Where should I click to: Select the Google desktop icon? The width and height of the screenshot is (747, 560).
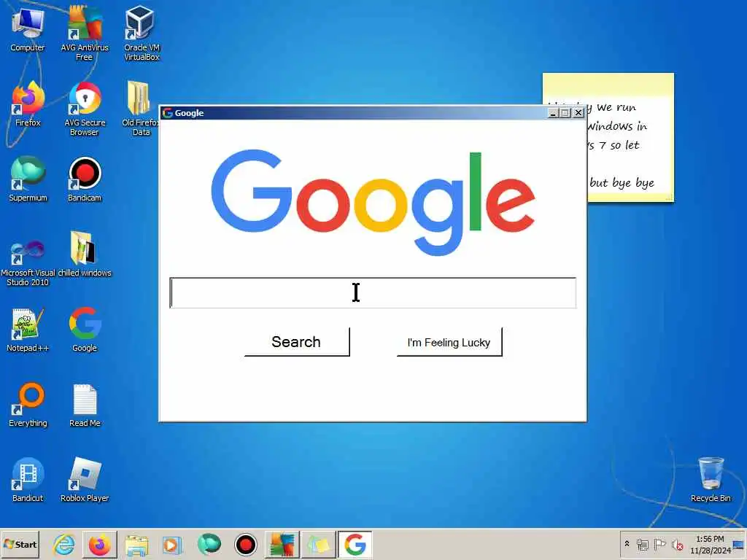(x=85, y=330)
